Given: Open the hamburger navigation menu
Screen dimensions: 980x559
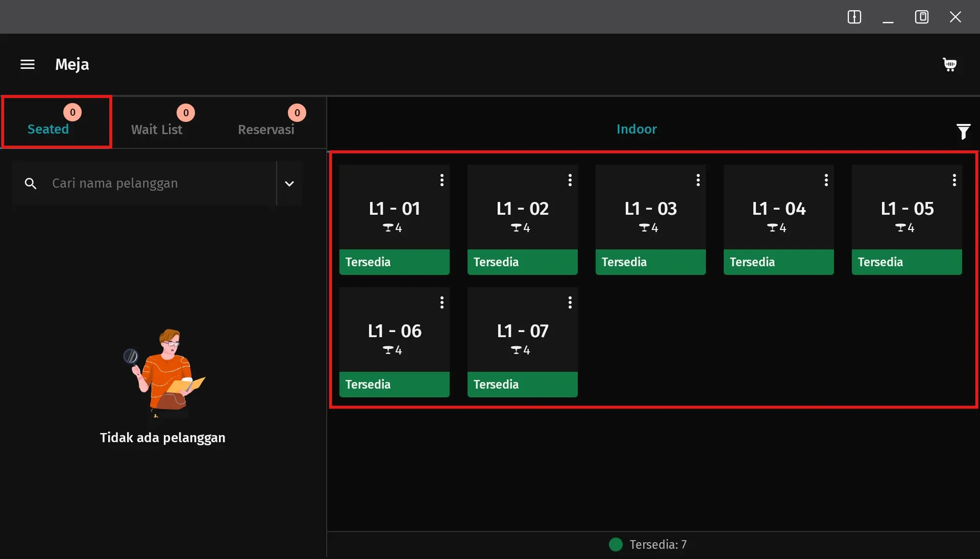Looking at the screenshot, I should [28, 64].
